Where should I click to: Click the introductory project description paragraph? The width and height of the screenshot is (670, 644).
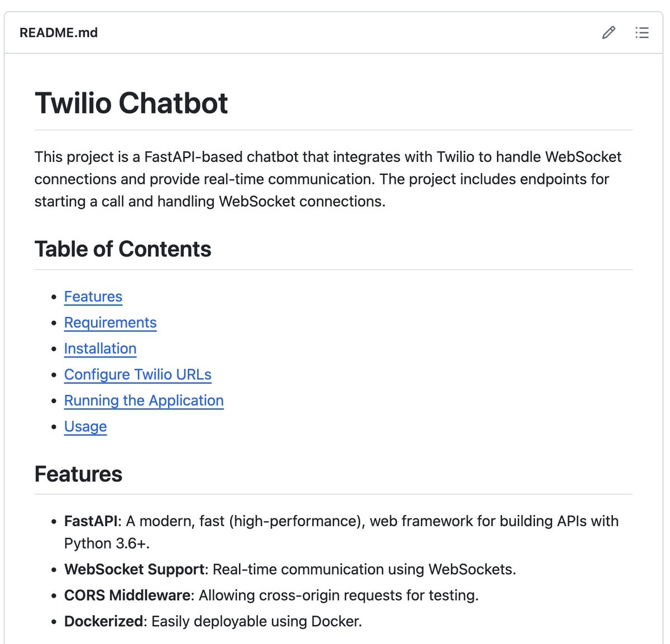pyautogui.click(x=328, y=179)
